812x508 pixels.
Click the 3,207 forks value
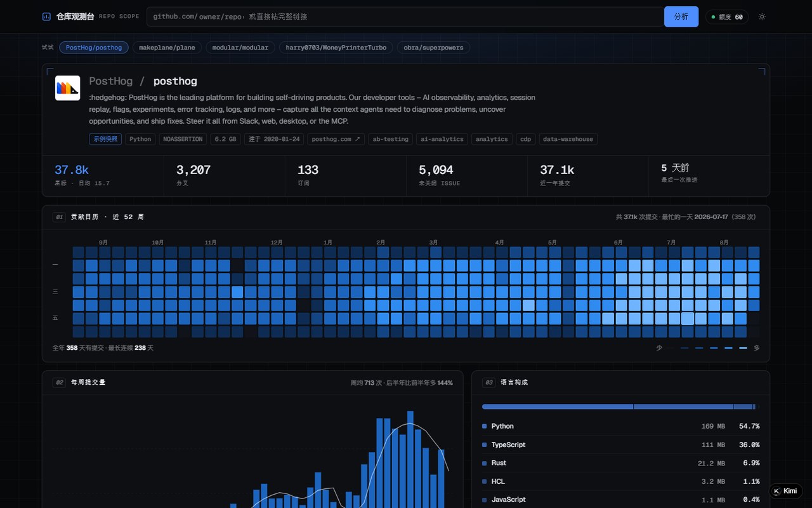(193, 170)
